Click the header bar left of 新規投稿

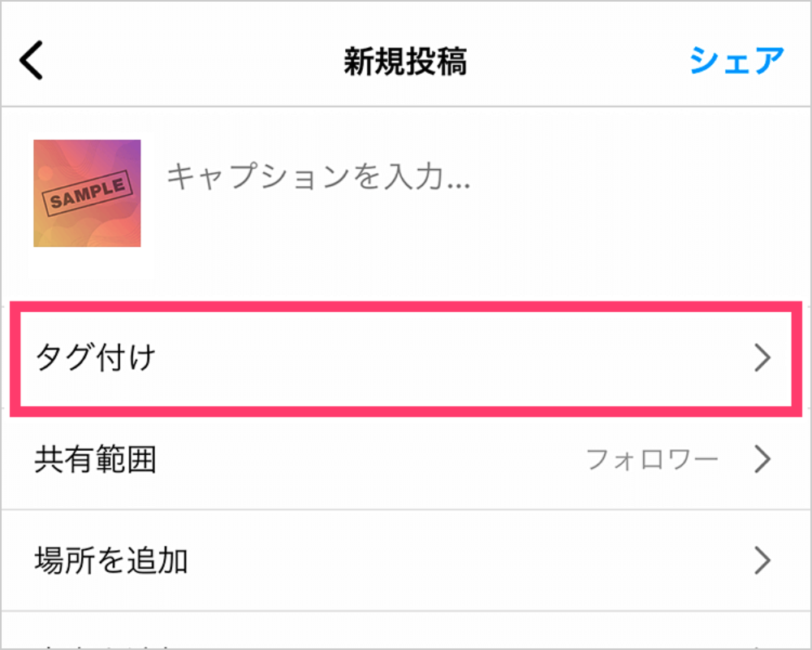(187, 61)
